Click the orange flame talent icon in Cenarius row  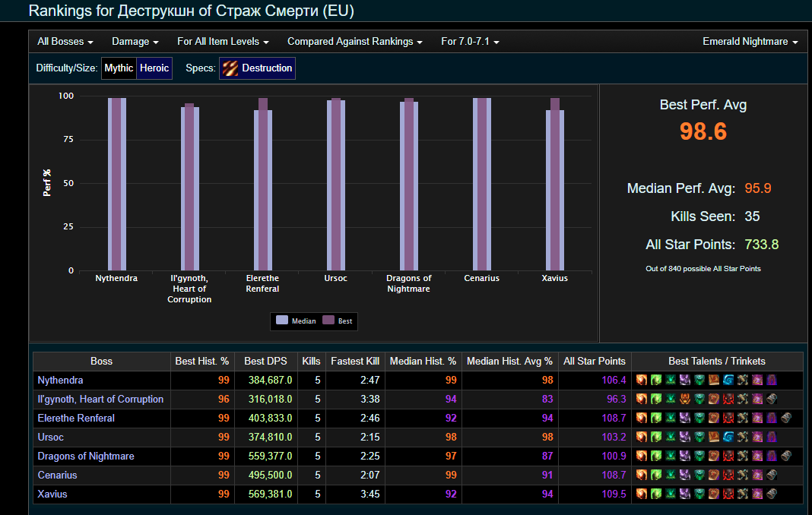coord(642,475)
